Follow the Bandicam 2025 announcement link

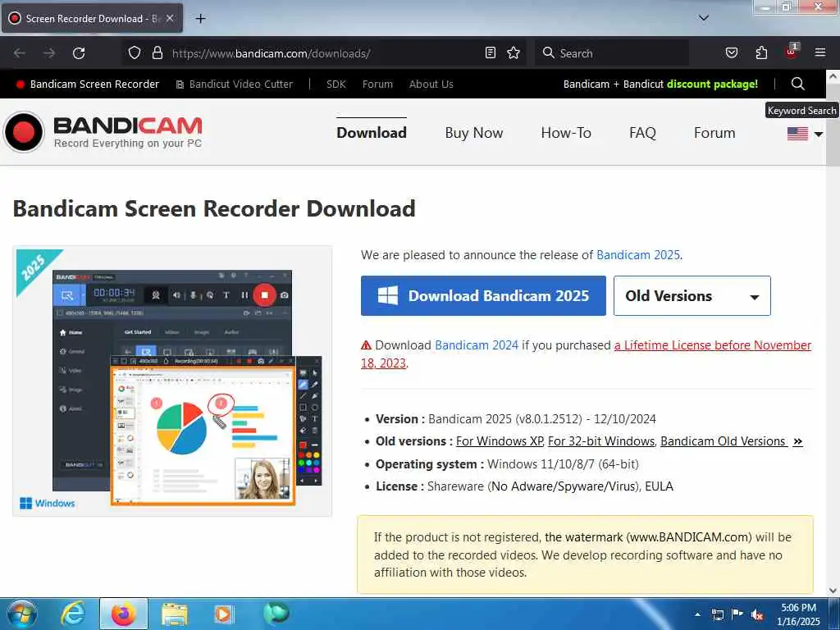point(638,255)
